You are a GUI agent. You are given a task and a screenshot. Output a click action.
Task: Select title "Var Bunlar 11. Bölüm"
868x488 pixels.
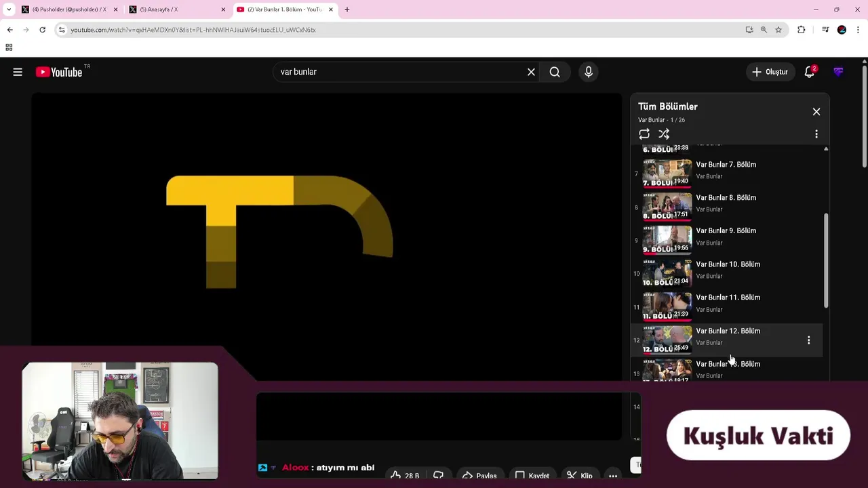pos(728,298)
